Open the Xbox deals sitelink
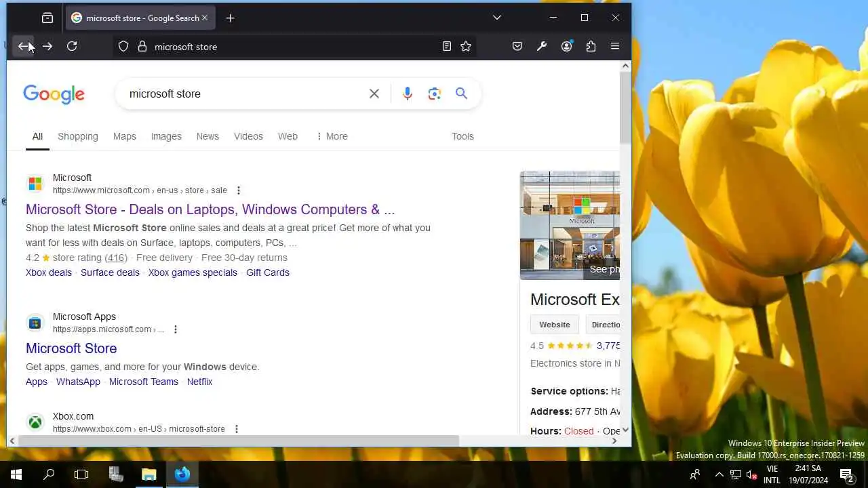Viewport: 868px width, 488px height. coord(49,272)
